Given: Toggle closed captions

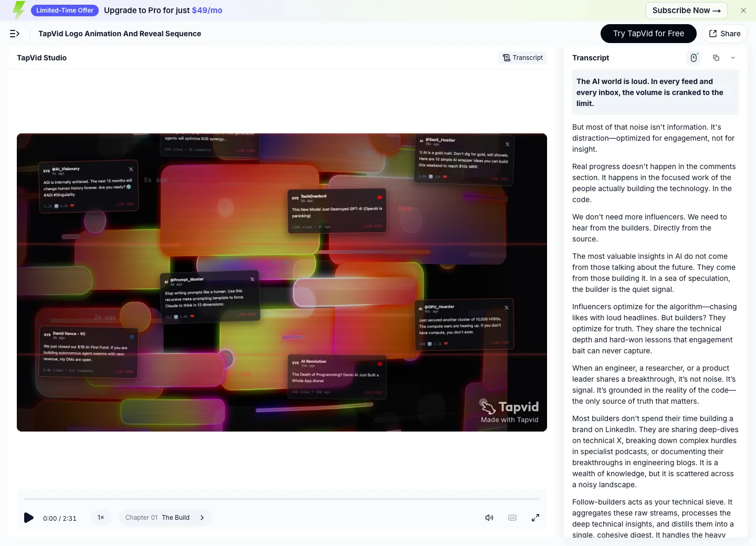Looking at the screenshot, I should click(x=512, y=518).
